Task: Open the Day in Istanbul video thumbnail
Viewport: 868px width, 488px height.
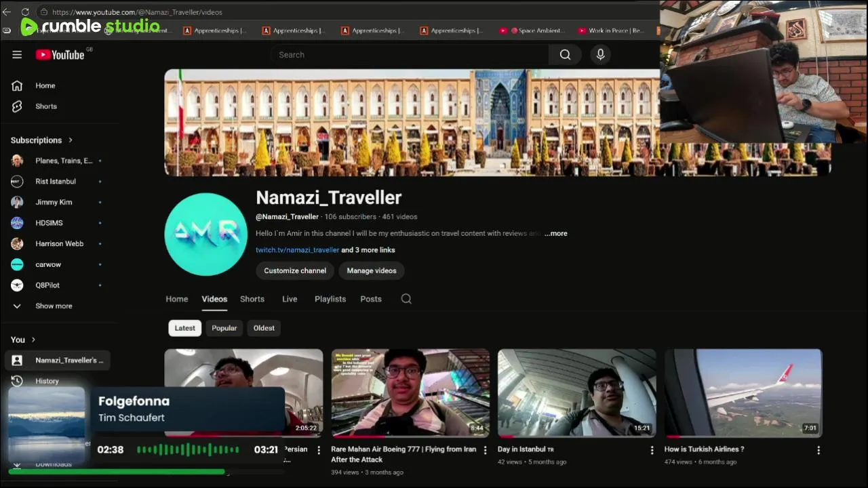Action: coord(577,393)
